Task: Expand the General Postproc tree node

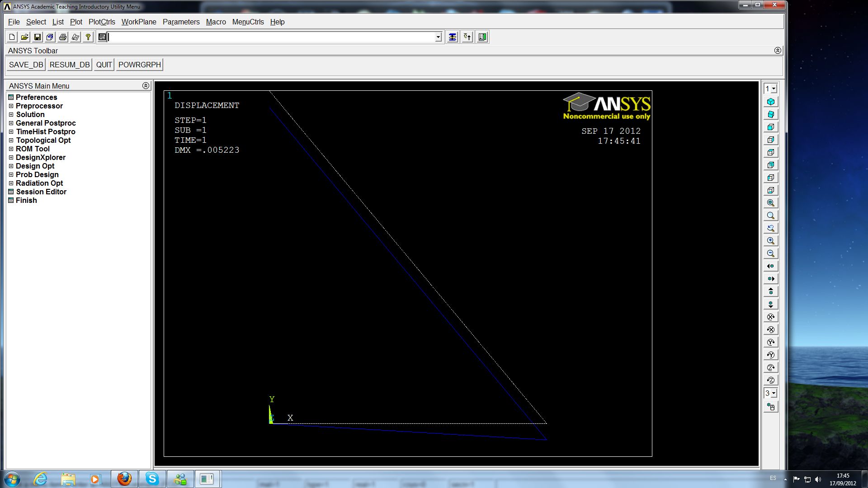Action: 11,123
